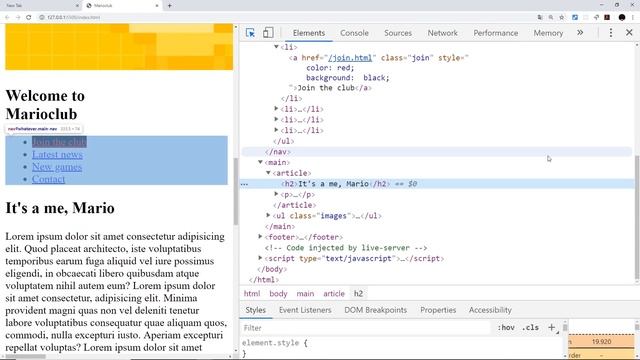640x360 pixels.
Task: Close the DevTools panel
Action: point(629,33)
